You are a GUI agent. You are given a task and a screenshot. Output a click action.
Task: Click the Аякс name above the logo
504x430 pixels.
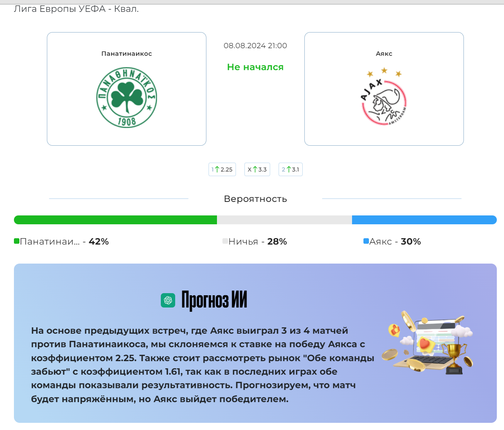pyautogui.click(x=384, y=54)
